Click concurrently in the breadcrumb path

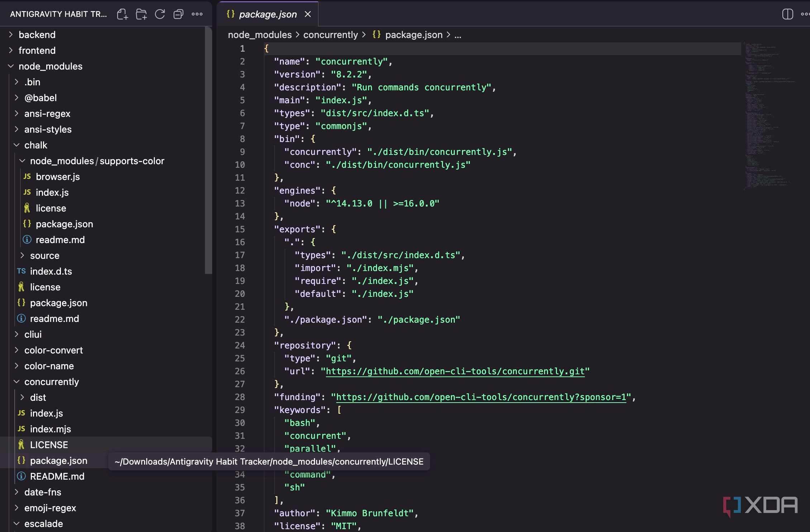click(330, 35)
